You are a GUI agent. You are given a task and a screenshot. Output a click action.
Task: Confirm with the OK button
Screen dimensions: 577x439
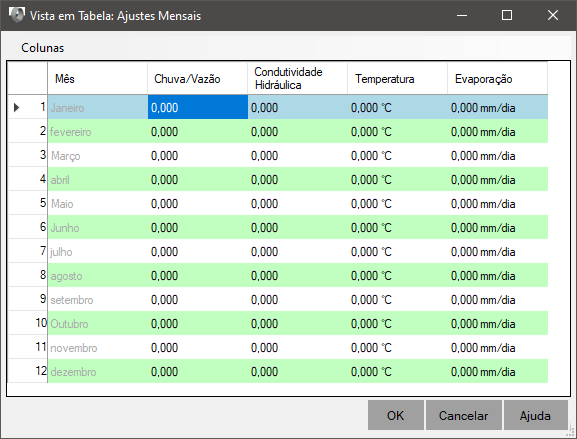click(396, 415)
